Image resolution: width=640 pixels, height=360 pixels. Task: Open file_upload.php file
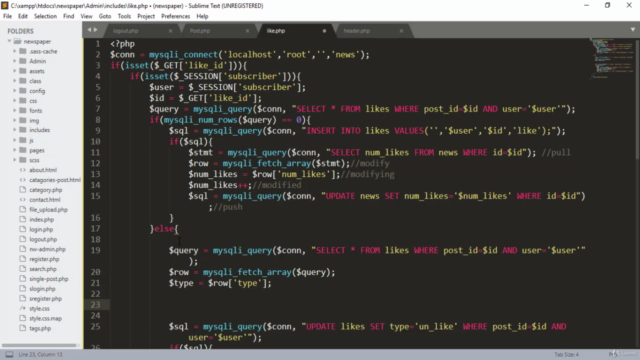[x=49, y=209]
